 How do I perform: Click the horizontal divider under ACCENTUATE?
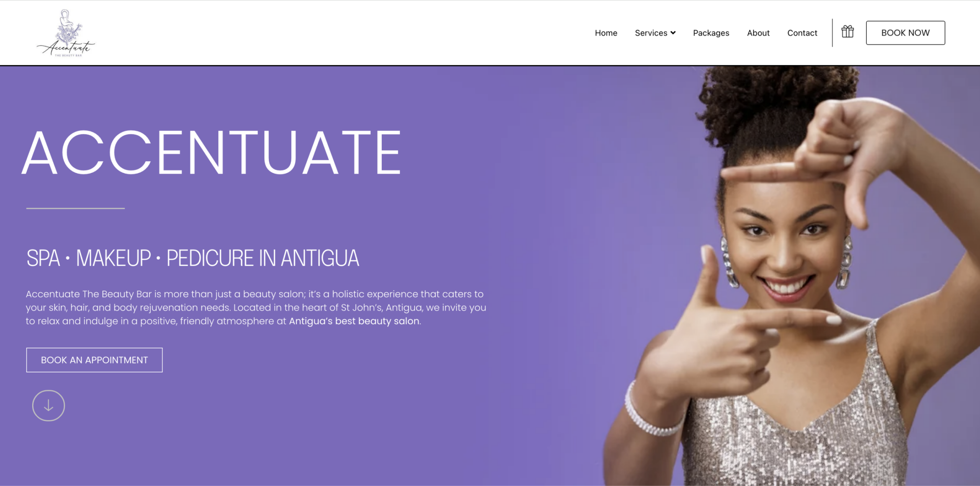click(x=75, y=208)
